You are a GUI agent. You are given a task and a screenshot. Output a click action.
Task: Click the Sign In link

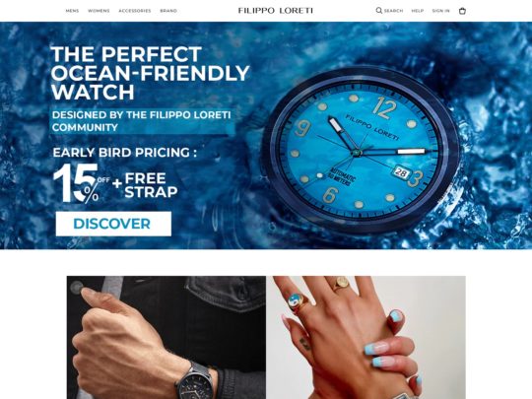pos(440,11)
